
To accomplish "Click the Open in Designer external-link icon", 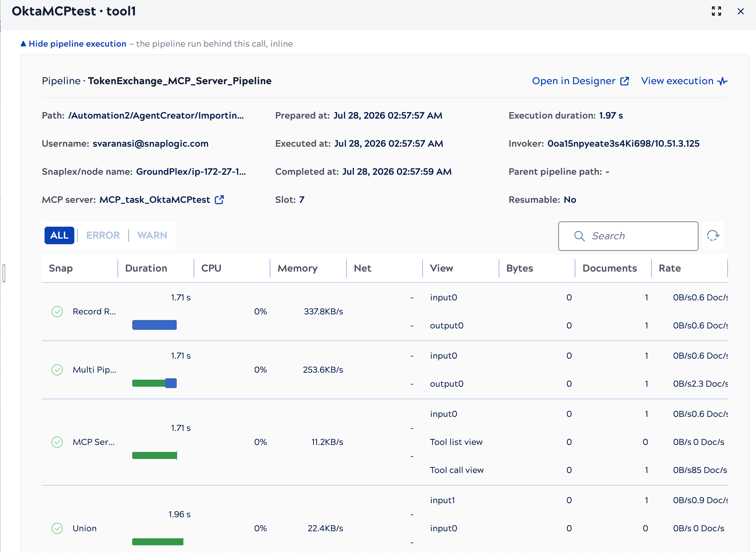I will point(625,81).
